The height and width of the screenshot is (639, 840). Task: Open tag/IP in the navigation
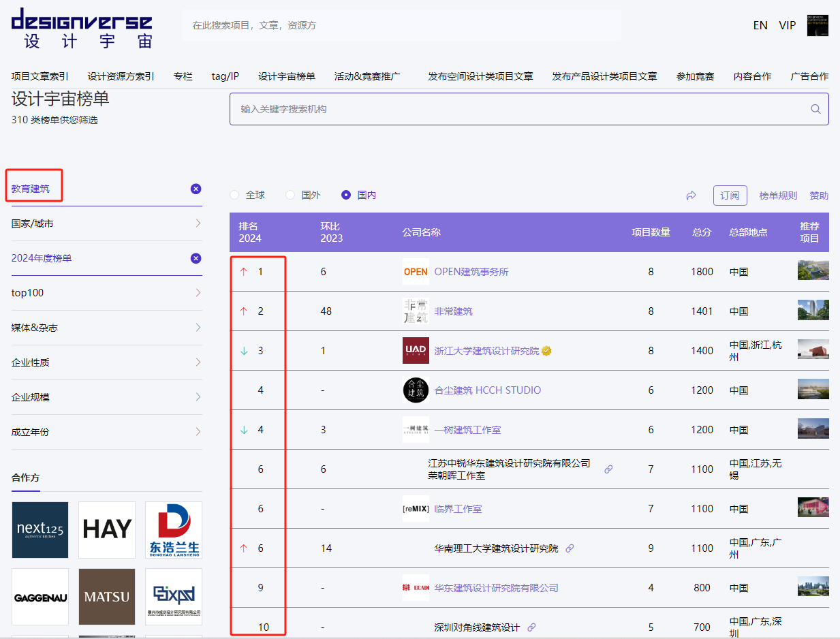[225, 76]
